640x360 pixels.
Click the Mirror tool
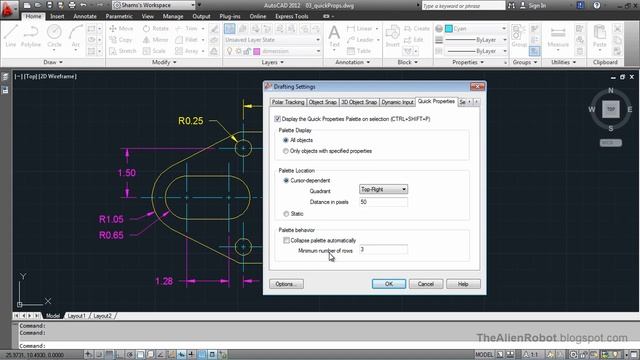pos(156,40)
